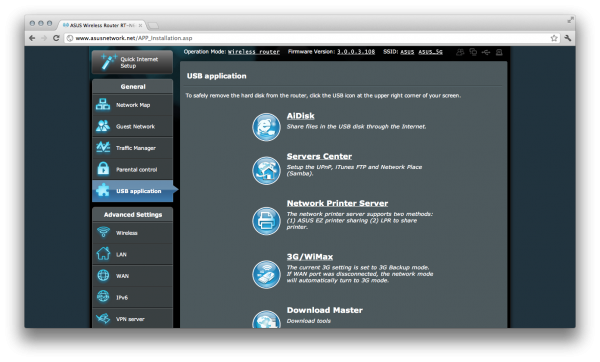Click the IPv6 globe icon
This screenshot has height=362, width=600.
[103, 297]
